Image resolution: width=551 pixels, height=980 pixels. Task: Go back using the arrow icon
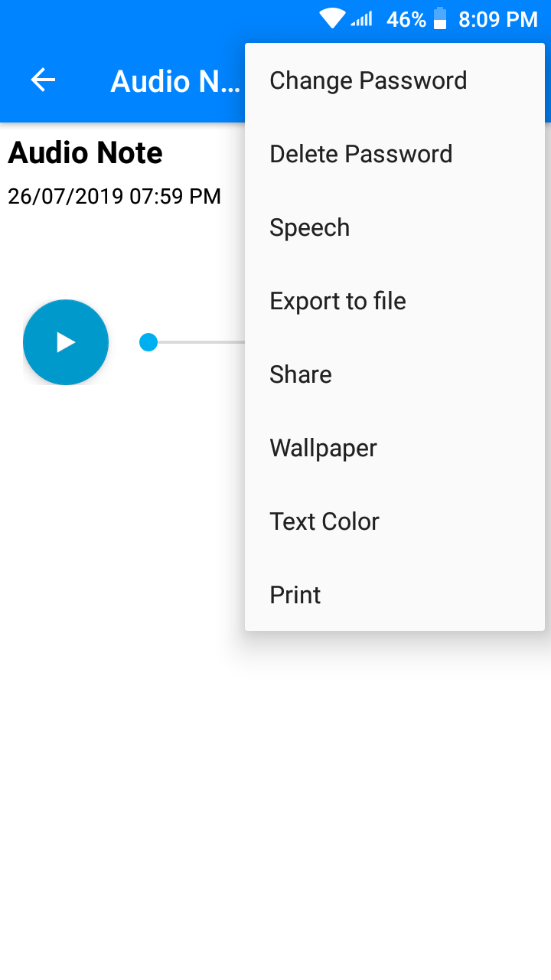43,80
